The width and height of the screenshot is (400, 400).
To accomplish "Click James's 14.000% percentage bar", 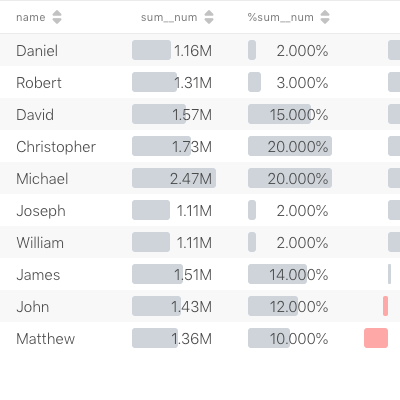I will [x=277, y=274].
